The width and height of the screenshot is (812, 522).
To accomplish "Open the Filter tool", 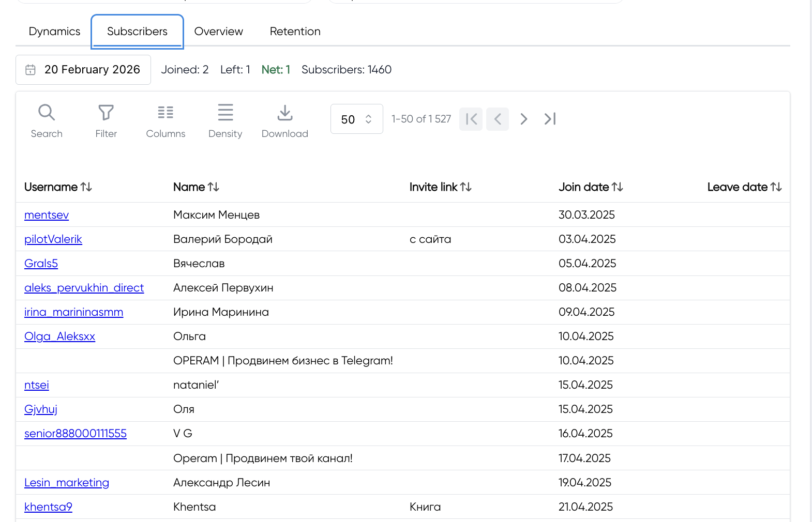I will pyautogui.click(x=106, y=121).
